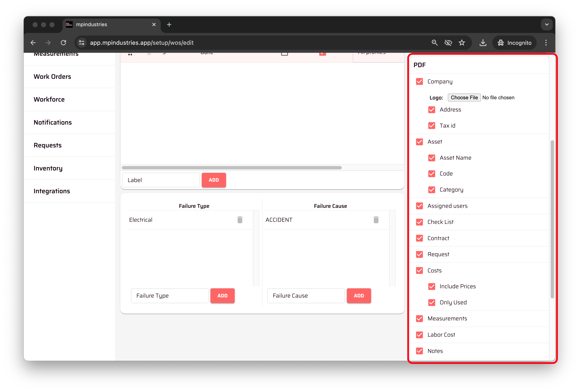
Task: Click the site information icon
Action: [x=82, y=43]
